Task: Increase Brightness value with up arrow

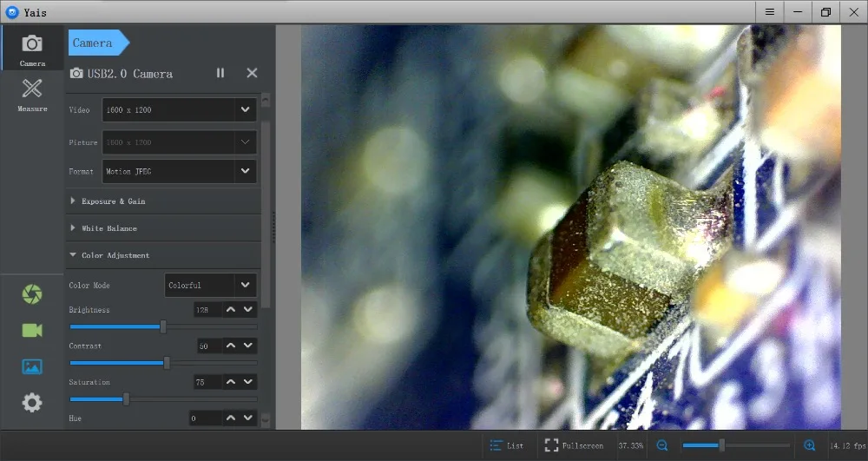Action: [x=231, y=309]
